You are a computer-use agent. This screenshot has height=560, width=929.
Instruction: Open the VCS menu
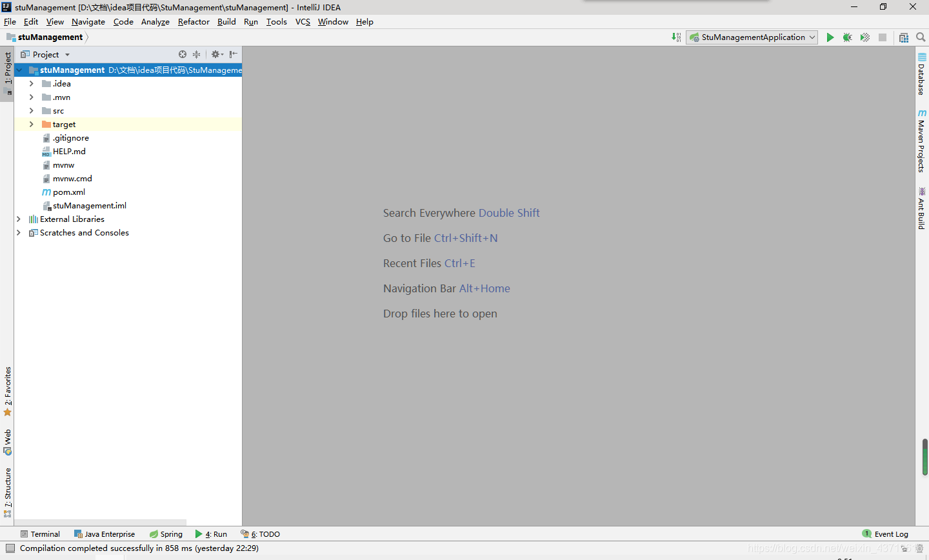(x=303, y=22)
